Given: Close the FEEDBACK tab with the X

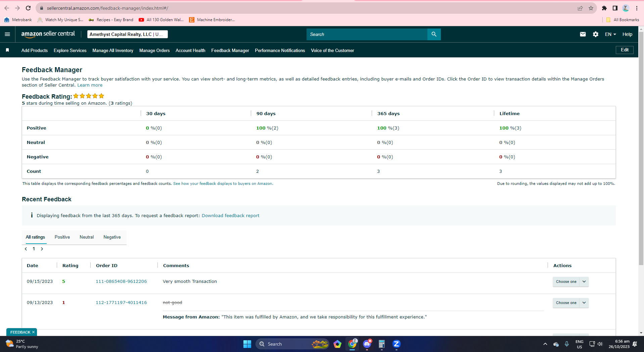Looking at the screenshot, I should pyautogui.click(x=33, y=332).
